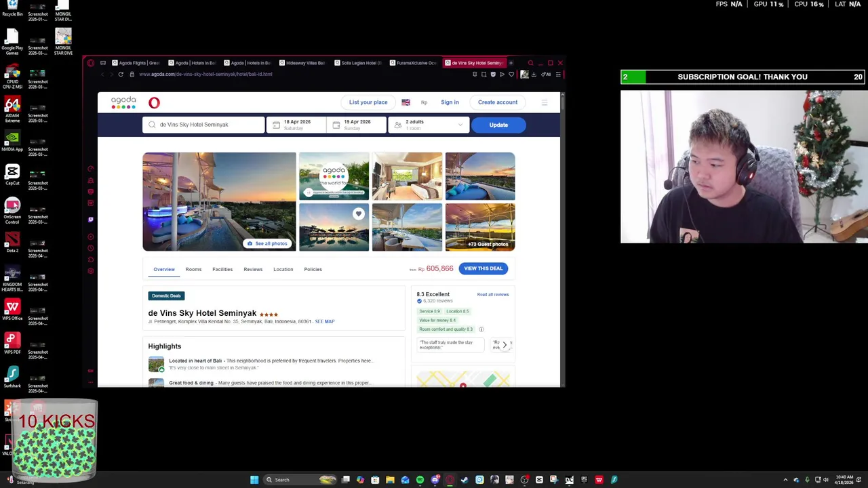Click VIEW THIS DEAL button
The image size is (868, 488).
click(484, 268)
